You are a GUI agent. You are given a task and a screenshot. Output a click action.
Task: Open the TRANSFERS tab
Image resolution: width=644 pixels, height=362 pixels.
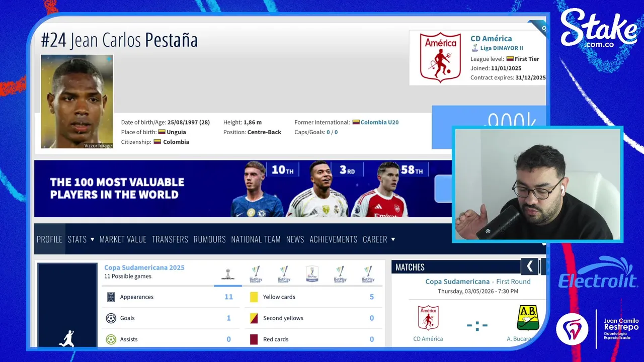click(x=170, y=239)
